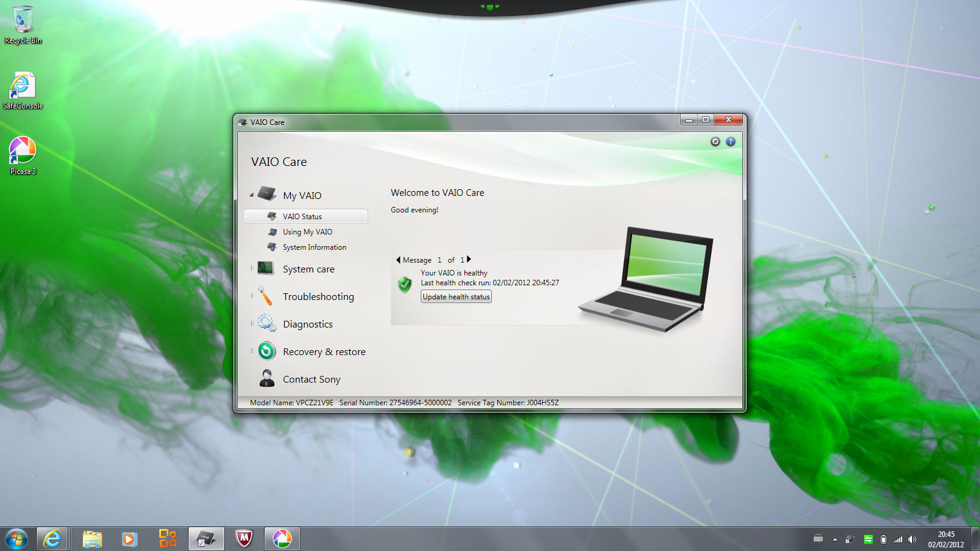Click the green transfer arrows tray icon
The height and width of the screenshot is (551, 980).
click(x=868, y=539)
